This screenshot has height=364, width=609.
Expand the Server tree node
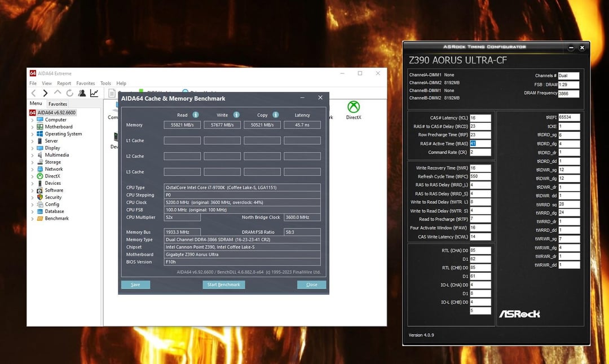(32, 141)
